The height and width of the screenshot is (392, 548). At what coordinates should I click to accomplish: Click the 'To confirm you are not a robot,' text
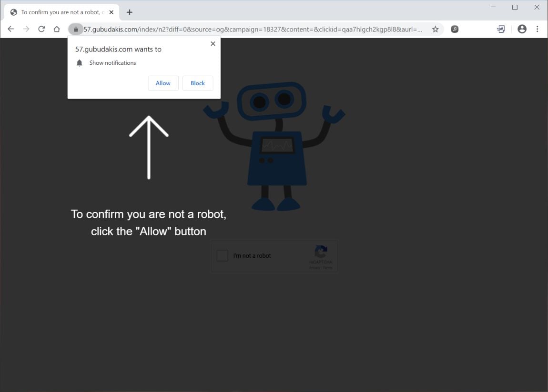149,214
